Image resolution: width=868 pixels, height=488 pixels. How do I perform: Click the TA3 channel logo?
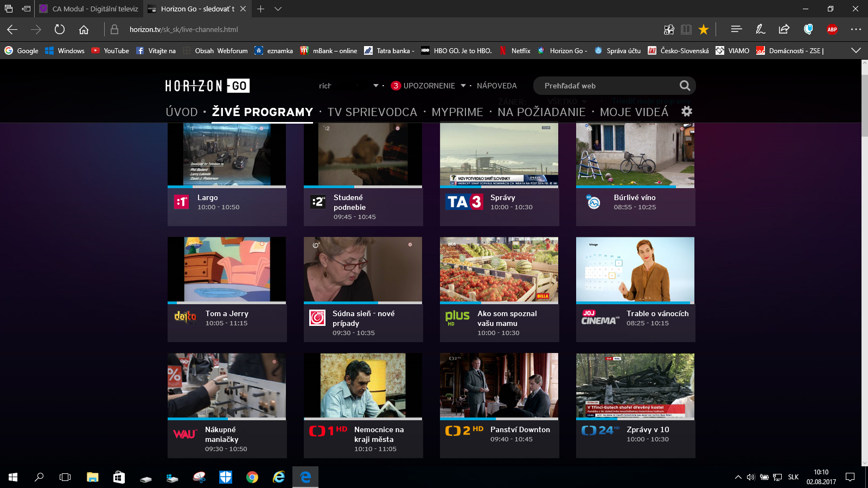(x=464, y=202)
